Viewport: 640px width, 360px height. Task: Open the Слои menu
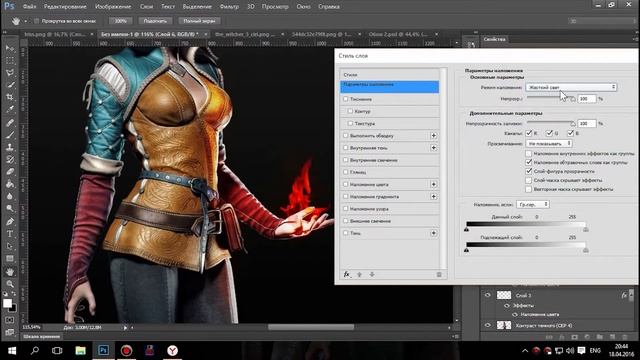[146, 7]
